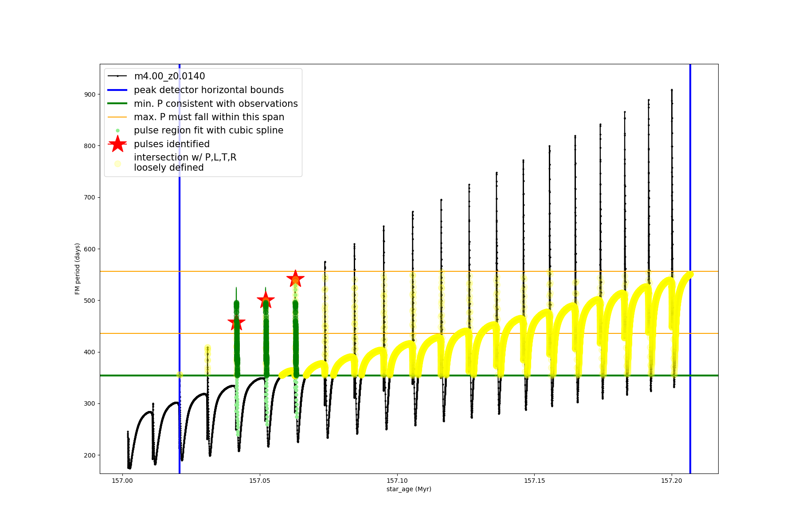Click 'max. P must fall within this span' text
This screenshot has width=798, height=532.
coord(209,117)
